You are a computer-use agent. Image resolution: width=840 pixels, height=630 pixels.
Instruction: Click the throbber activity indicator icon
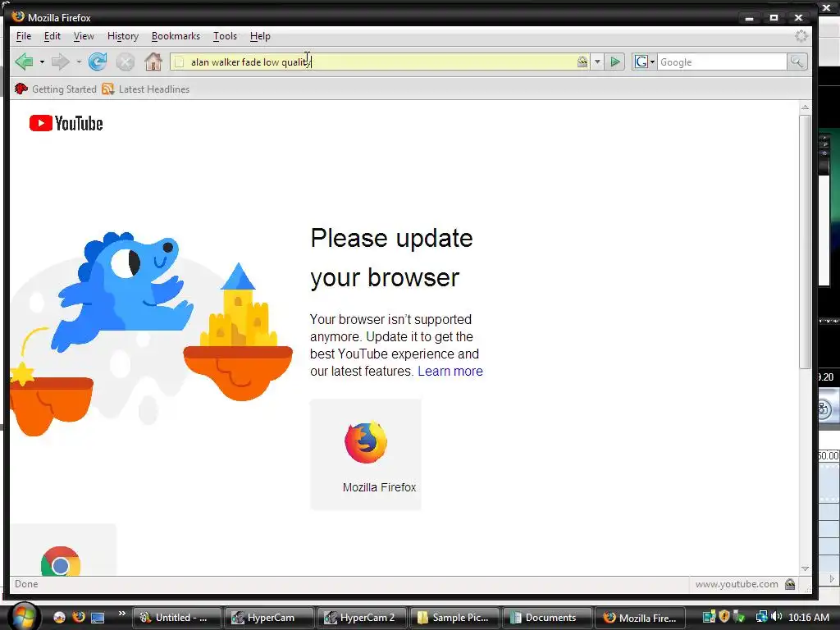[801, 36]
